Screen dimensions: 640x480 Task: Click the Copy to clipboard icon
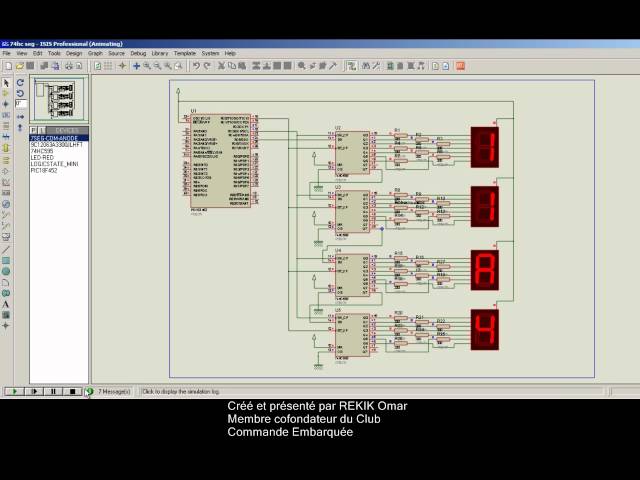pos(231,66)
